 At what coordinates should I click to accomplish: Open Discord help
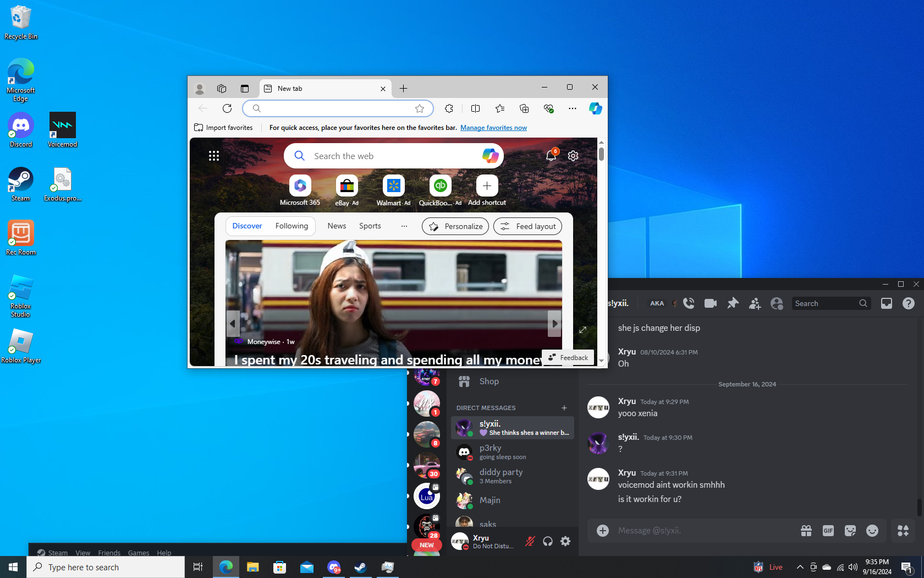click(x=909, y=303)
